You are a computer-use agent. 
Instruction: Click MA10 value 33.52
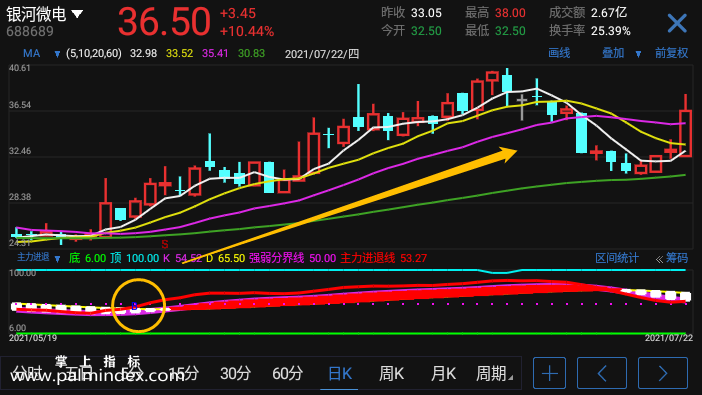tap(179, 54)
